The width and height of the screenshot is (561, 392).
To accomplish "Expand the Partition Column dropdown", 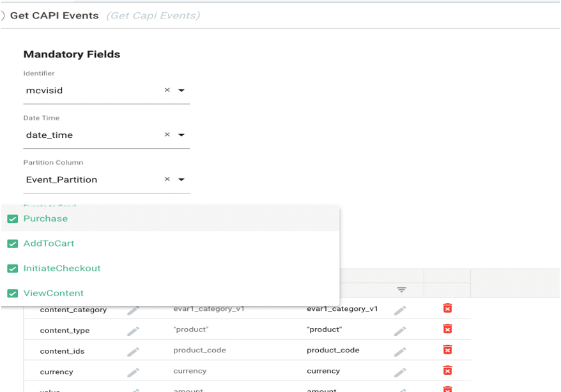I will point(181,180).
